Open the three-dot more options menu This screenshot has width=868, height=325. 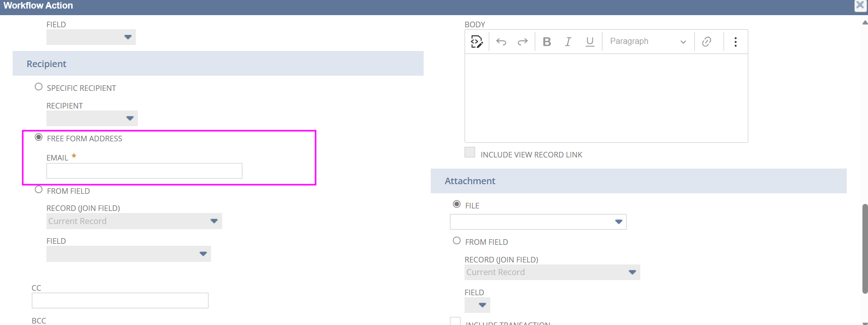click(x=735, y=41)
